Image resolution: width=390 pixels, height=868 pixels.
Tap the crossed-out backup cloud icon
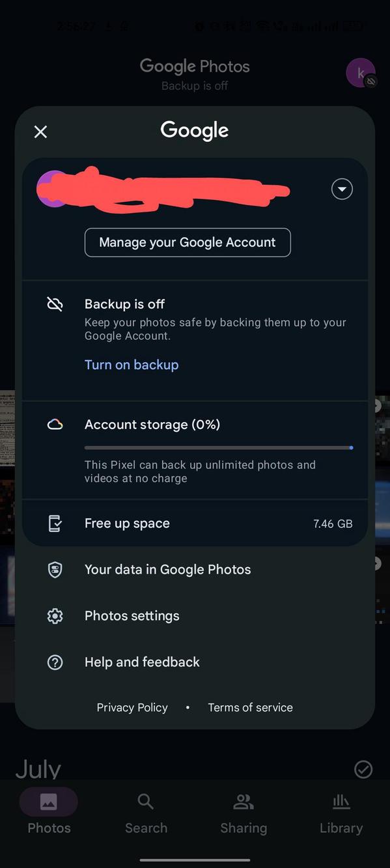55,303
